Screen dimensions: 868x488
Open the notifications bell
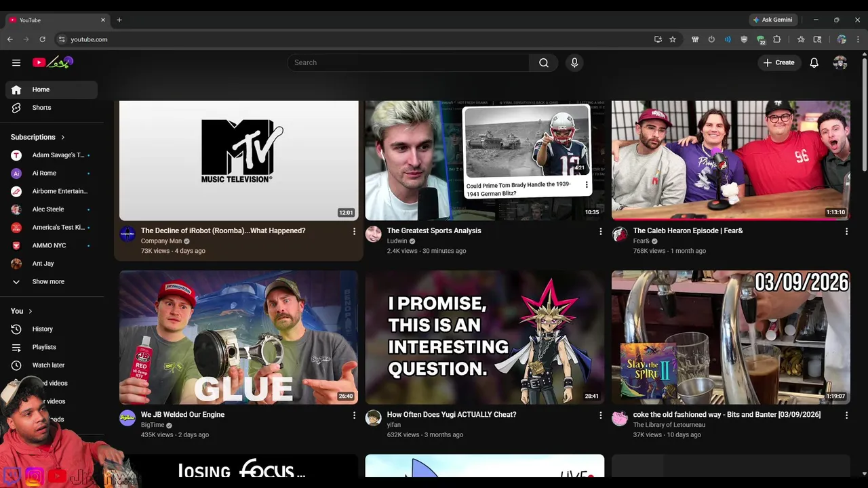tap(814, 62)
